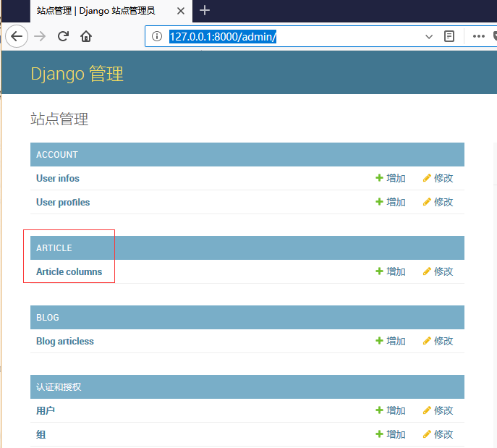
Task: Click 修改 for User profiles
Action: pos(438,202)
